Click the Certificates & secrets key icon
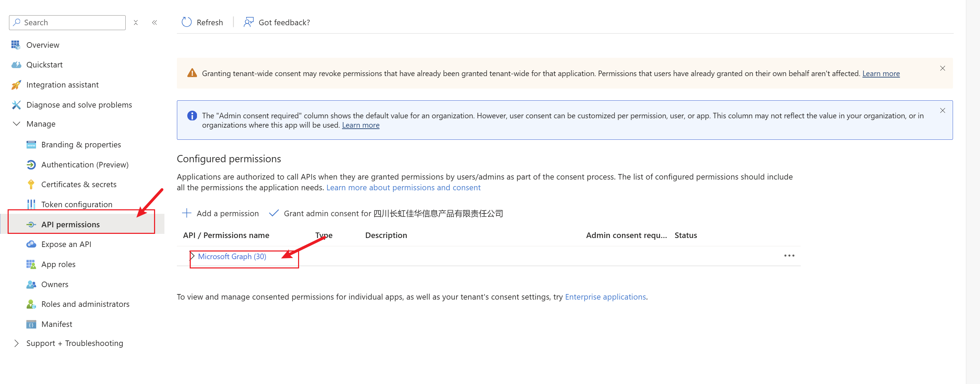Image resolution: width=980 pixels, height=384 pixels. [31, 184]
